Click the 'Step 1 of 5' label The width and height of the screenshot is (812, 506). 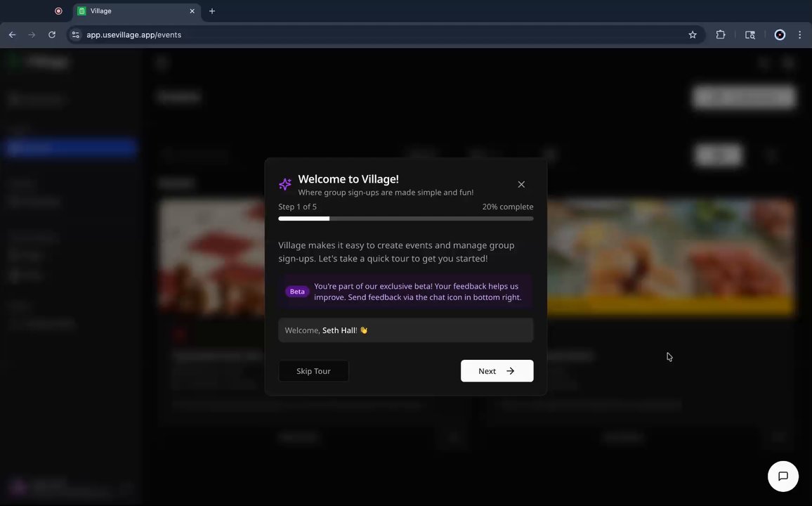297,207
